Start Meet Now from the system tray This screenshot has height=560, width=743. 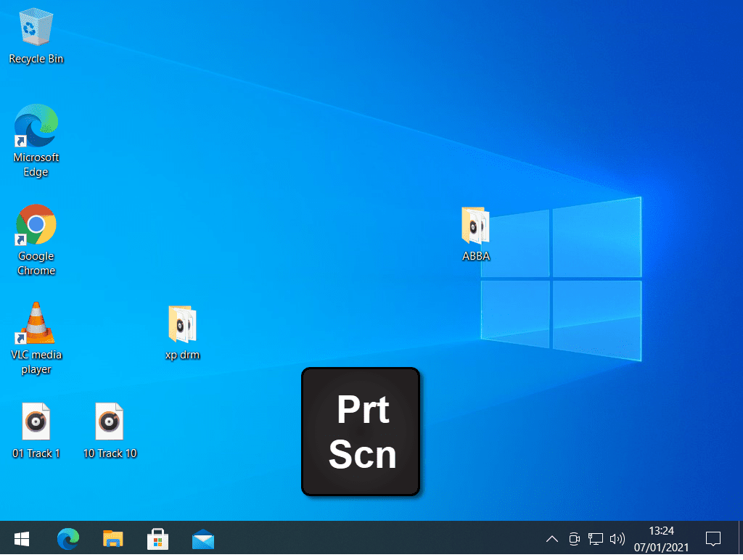(x=574, y=539)
